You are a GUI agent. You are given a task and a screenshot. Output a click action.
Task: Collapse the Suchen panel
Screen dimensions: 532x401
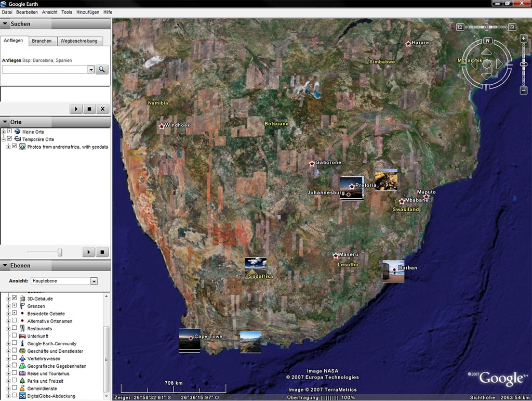(5, 24)
